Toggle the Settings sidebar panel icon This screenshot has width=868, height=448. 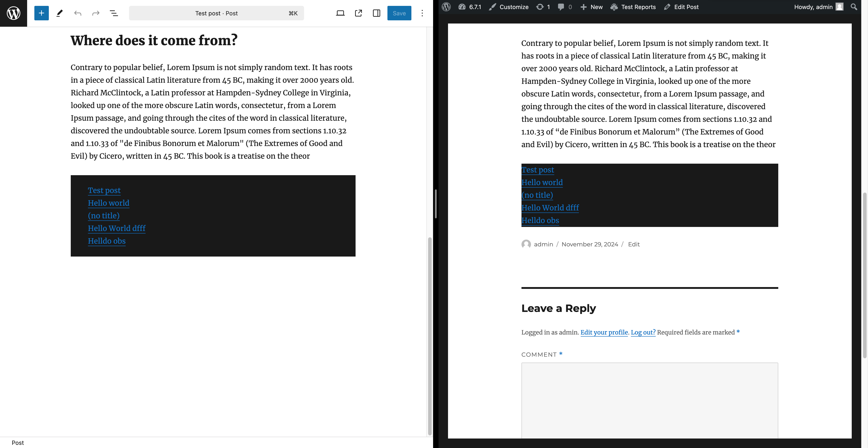point(376,13)
